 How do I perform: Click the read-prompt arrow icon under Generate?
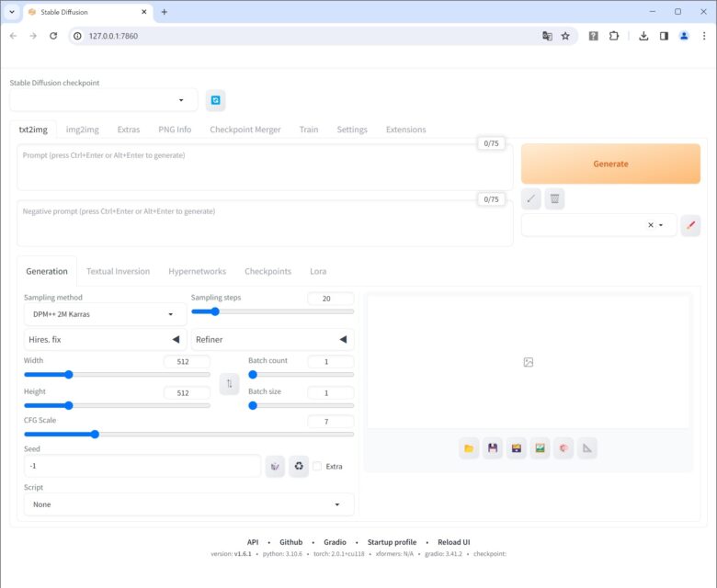click(x=531, y=198)
